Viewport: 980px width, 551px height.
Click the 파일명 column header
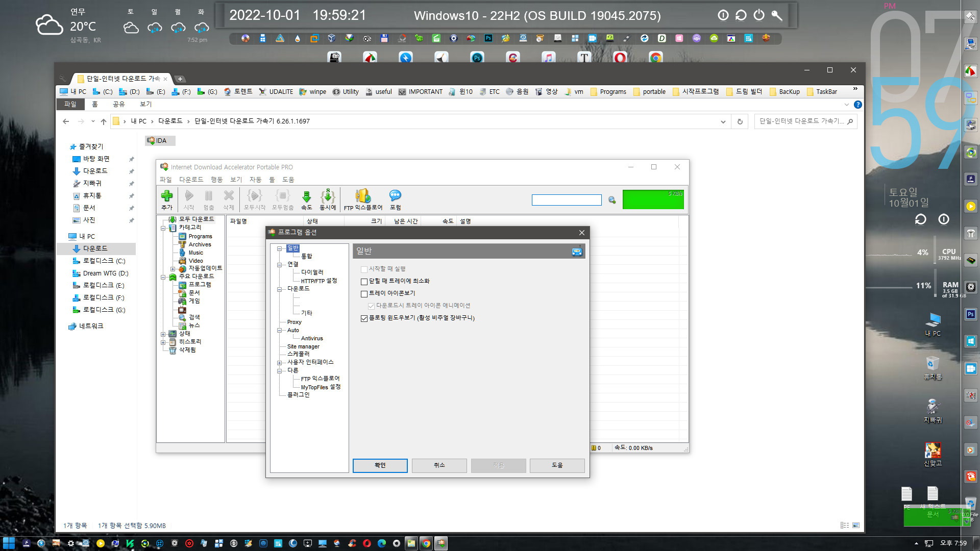click(265, 221)
